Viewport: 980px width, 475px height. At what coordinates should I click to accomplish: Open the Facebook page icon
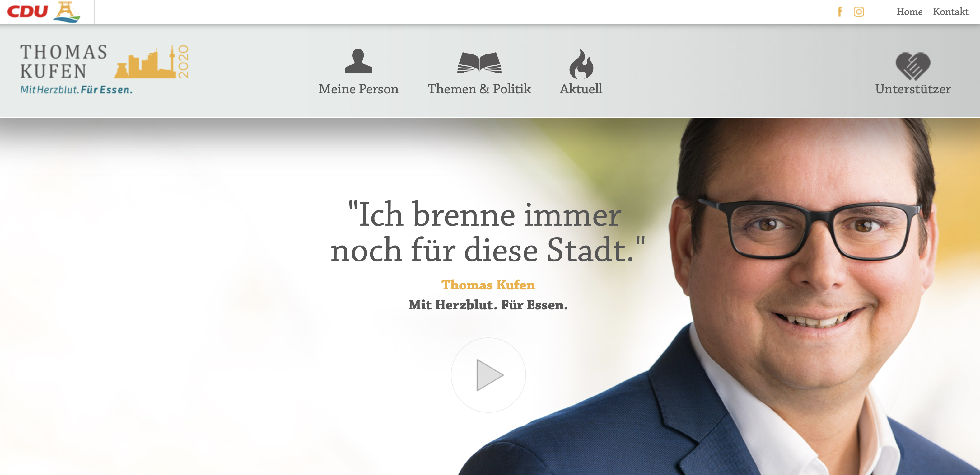click(x=840, y=12)
